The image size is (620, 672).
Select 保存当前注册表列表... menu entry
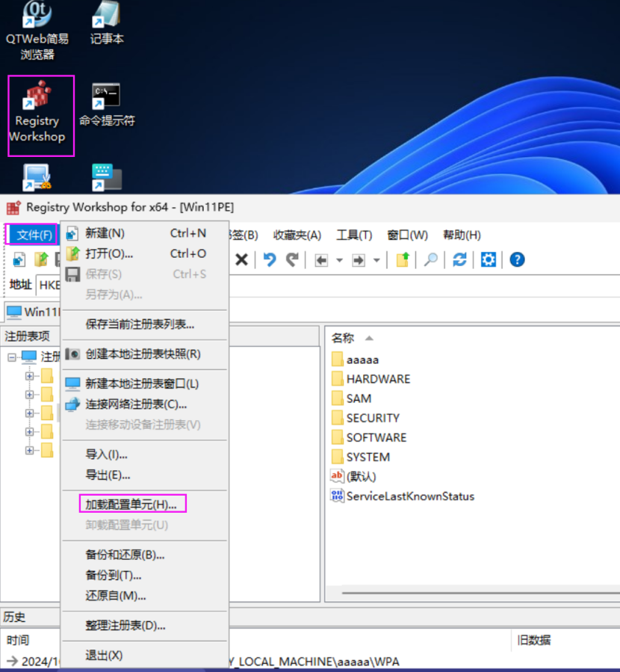pyautogui.click(x=145, y=324)
